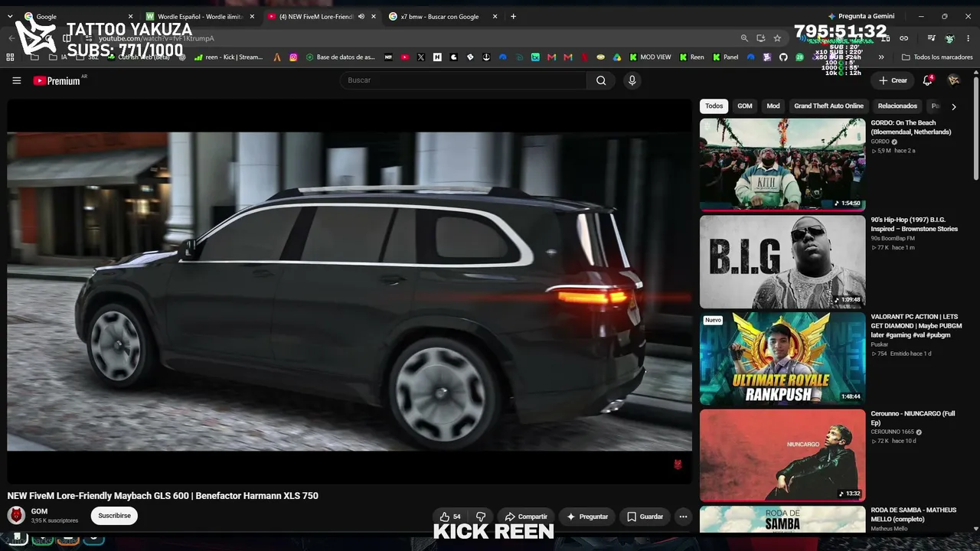Click the YouTube search input field
The width and height of the screenshot is (980, 551).
click(x=463, y=80)
